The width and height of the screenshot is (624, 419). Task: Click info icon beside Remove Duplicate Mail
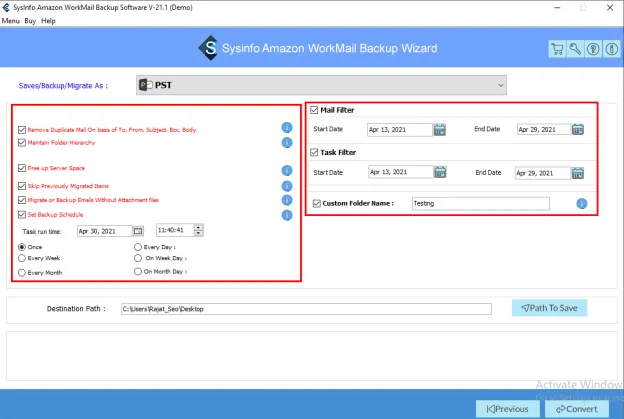pyautogui.click(x=286, y=129)
